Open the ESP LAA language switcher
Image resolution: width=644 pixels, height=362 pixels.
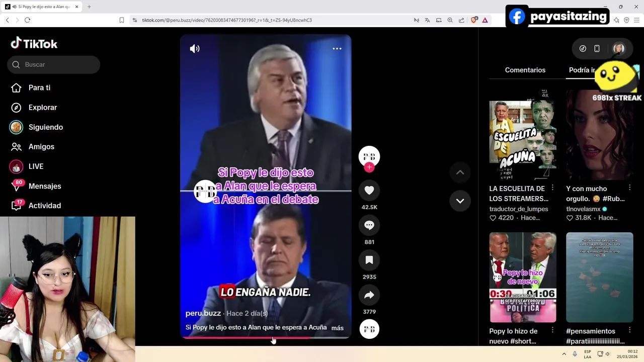coord(588,354)
